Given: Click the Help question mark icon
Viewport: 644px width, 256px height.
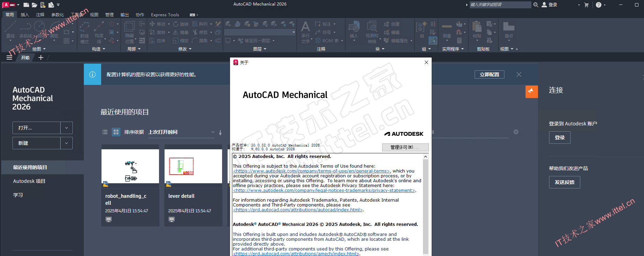Looking at the screenshot, I should (599, 5).
